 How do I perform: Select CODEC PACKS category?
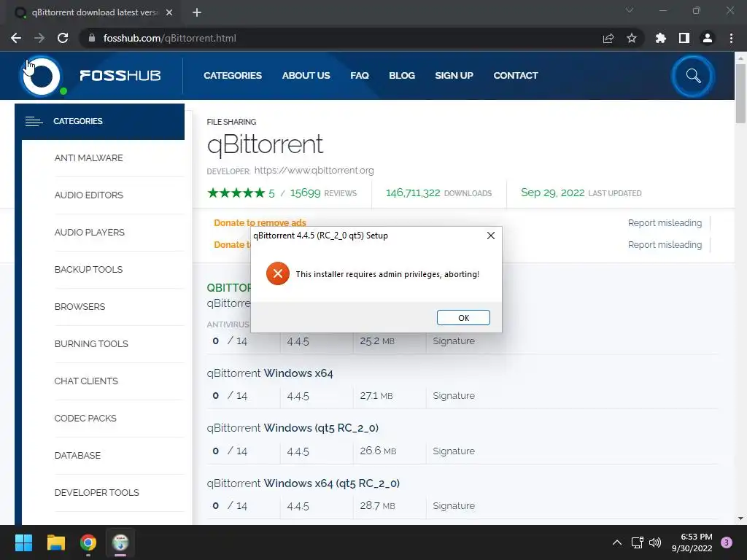pyautogui.click(x=85, y=418)
